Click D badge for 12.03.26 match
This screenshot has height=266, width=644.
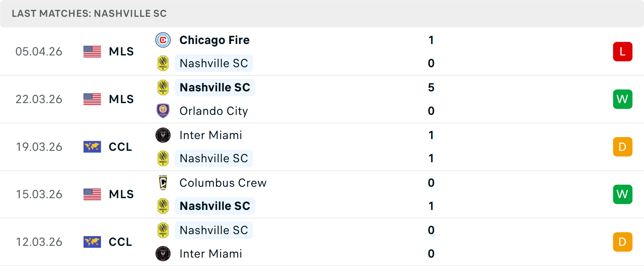click(x=623, y=242)
